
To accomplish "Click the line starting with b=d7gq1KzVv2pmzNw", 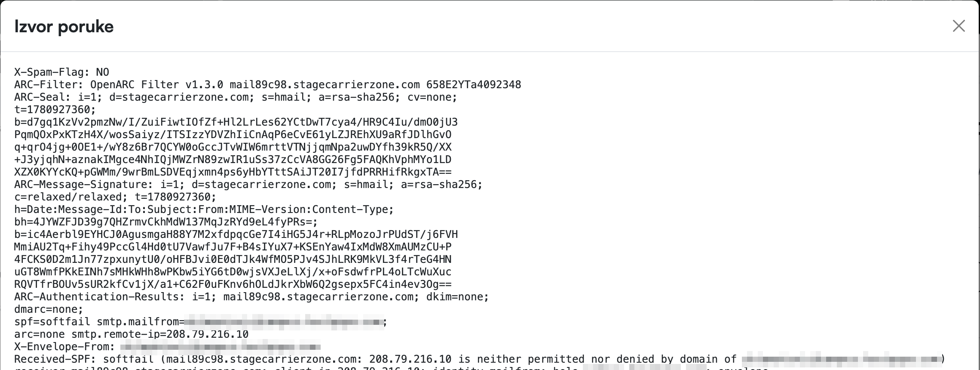I will click(236, 122).
